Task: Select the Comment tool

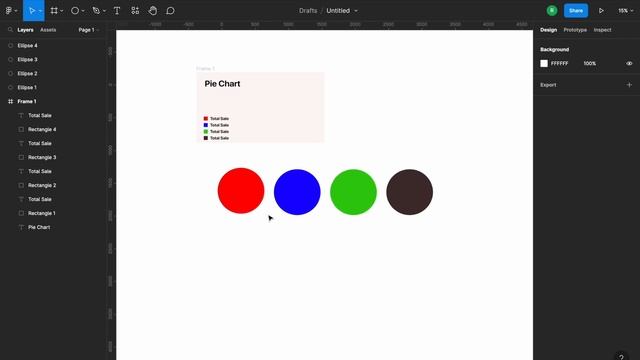Action: 171,11
